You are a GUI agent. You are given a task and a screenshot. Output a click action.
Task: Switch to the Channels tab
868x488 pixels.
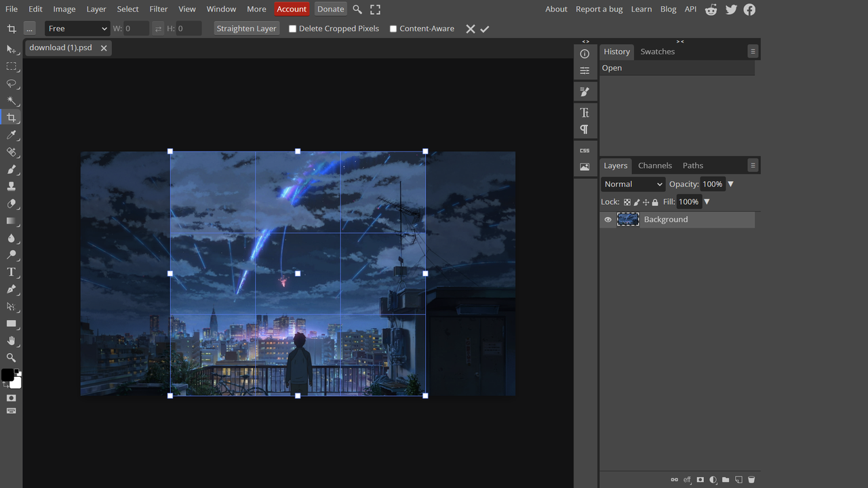pyautogui.click(x=654, y=165)
